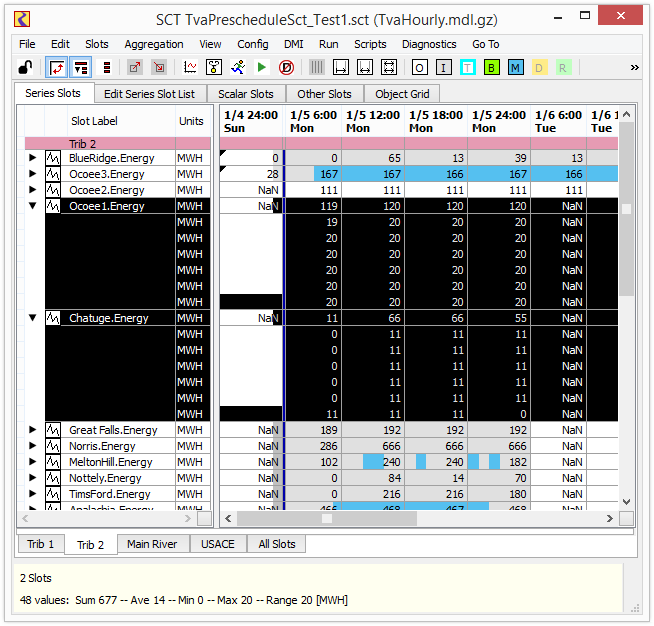Image resolution: width=654 pixels, height=626 pixels.
Task: Click fit all columns icon
Action: click(389, 67)
